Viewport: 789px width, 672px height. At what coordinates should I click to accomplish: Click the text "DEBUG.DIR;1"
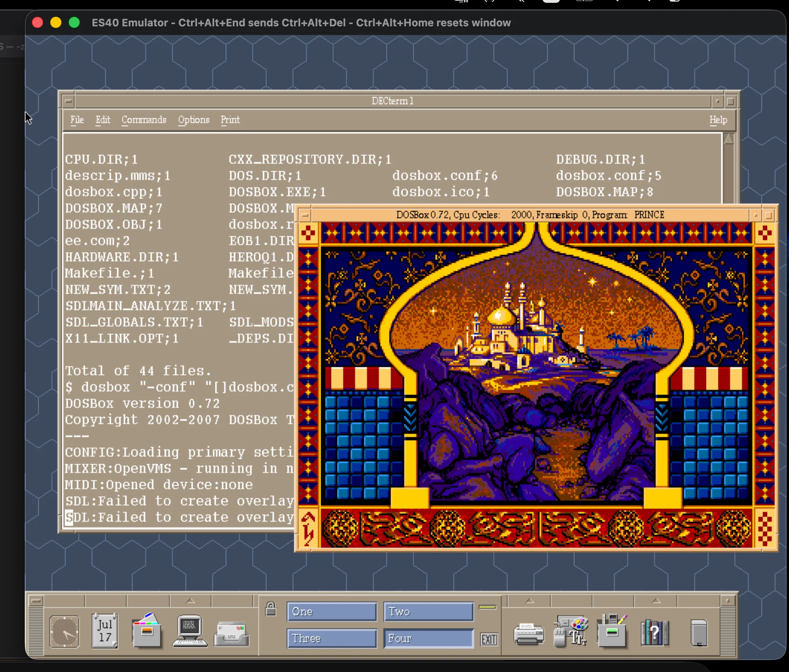[601, 160]
